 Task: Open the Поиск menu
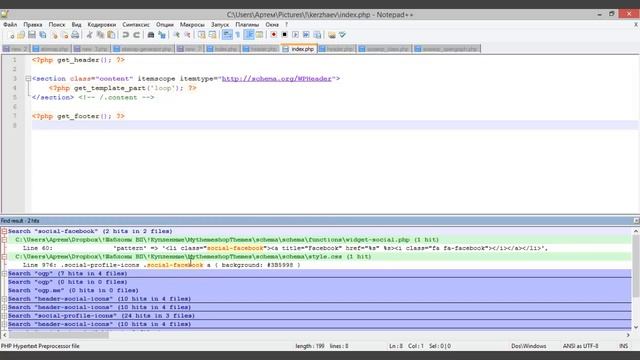click(57, 24)
